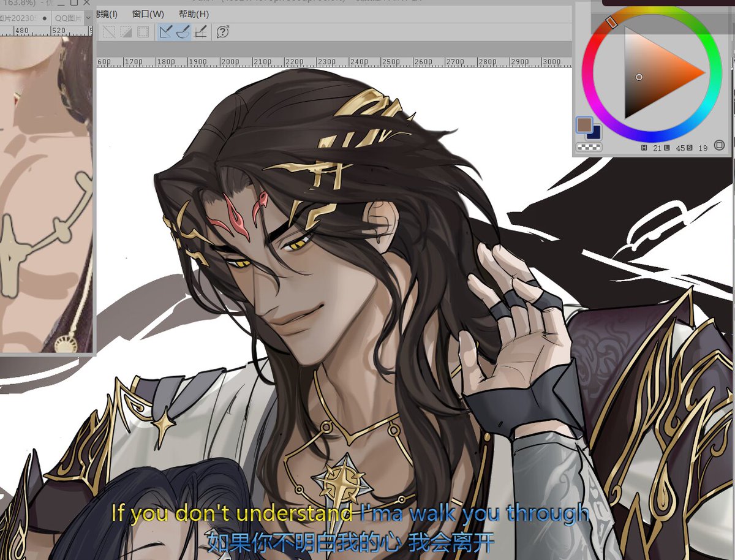The width and height of the screenshot is (735, 560).
Task: Open the 帮助(H) menu
Action: (194, 13)
